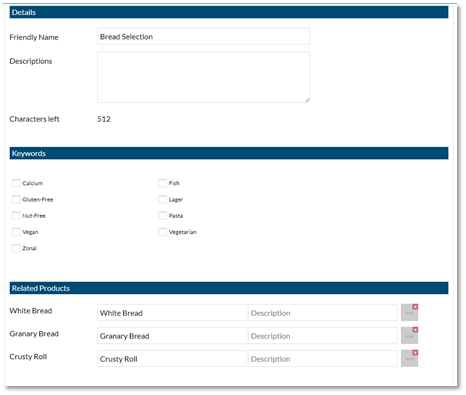Tick the Calcium keyword checkbox
466x395 pixels.
click(16, 183)
